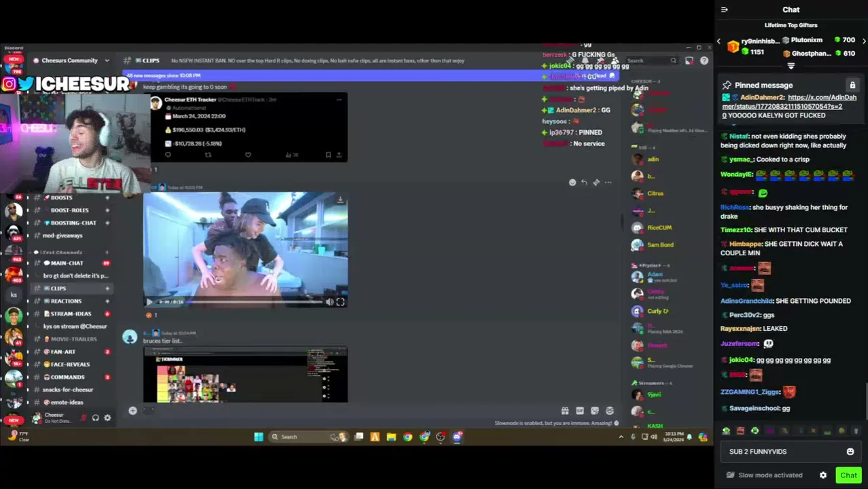Play the embedded Discord video clip
The height and width of the screenshot is (489, 868).
tap(150, 302)
